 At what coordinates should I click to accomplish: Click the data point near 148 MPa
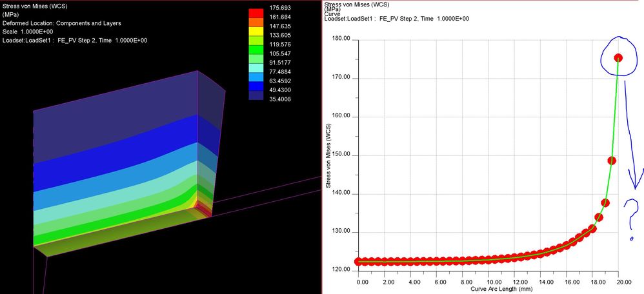pos(612,160)
